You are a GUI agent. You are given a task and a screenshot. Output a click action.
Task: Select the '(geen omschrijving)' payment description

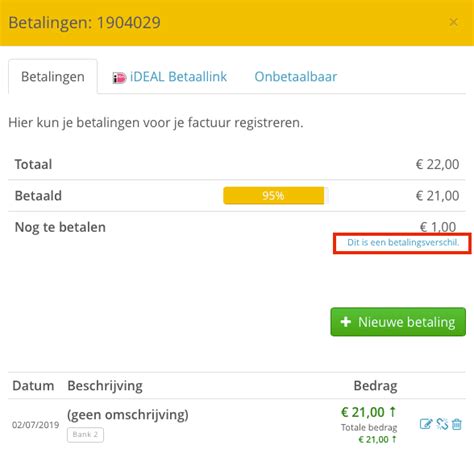[x=128, y=415]
